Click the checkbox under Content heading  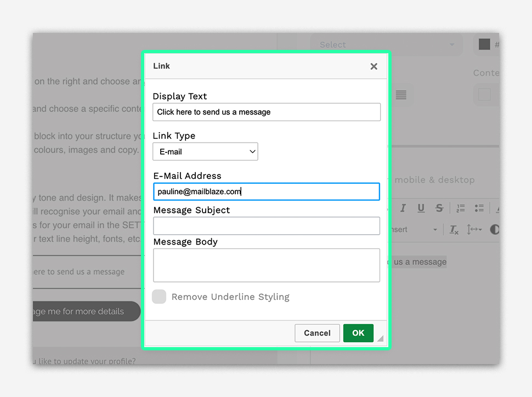[x=484, y=95]
